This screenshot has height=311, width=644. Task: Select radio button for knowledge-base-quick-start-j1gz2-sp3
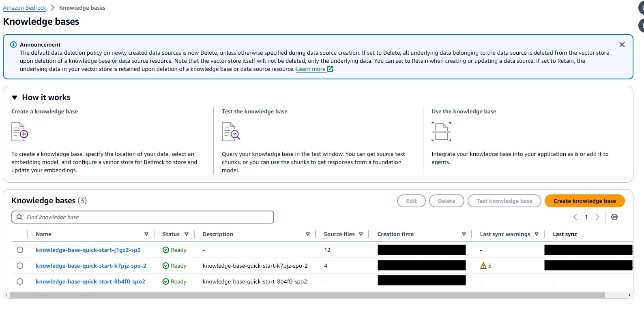point(20,250)
